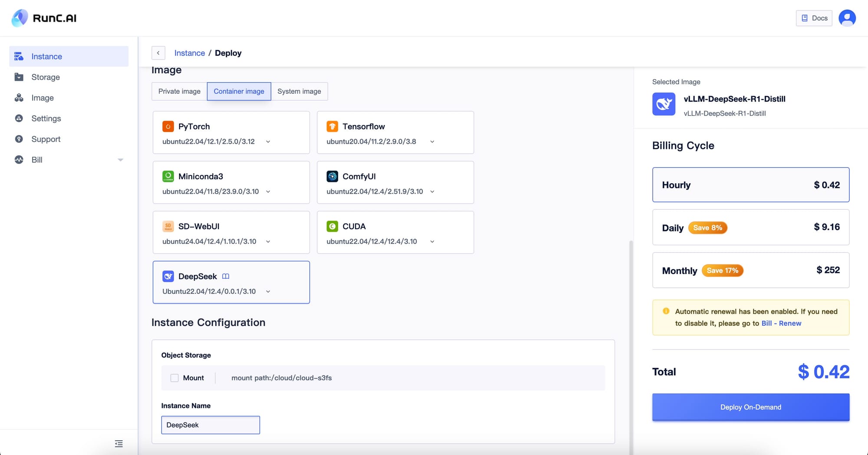Click the vLLM-DeepSeek-R1-Distill title
This screenshot has height=455, width=868.
[734, 99]
